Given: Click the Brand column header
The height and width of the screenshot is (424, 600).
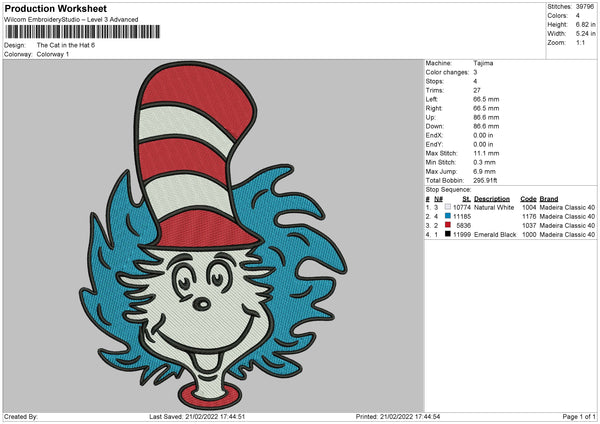Looking at the screenshot, I should pos(550,198).
